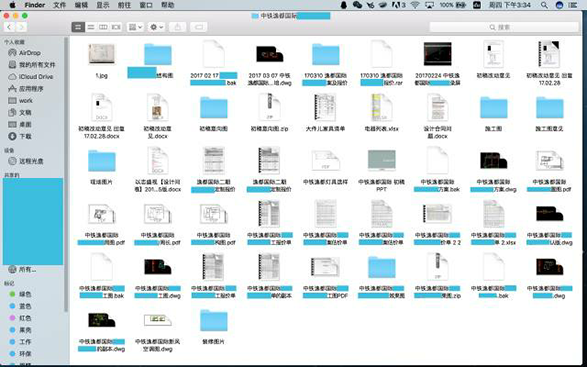The height and width of the screenshot is (367, 587).
Task: Open the 编辑 menu
Action: point(81,5)
